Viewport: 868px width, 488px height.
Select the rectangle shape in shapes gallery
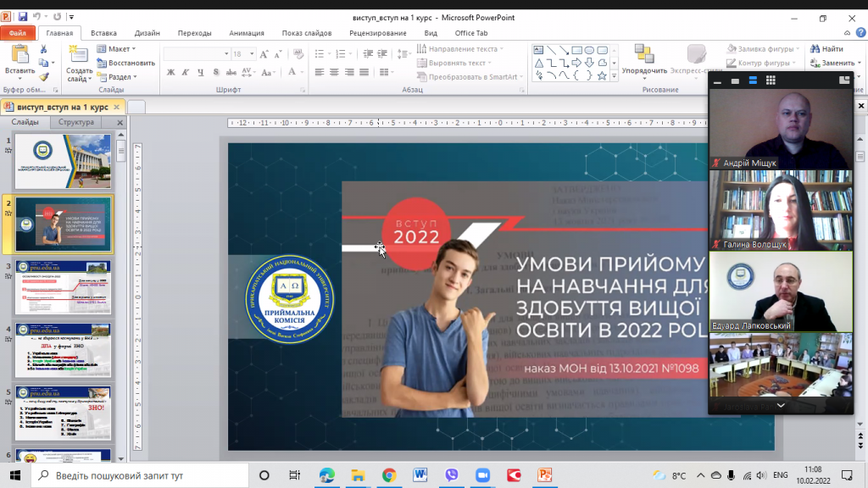click(x=576, y=50)
